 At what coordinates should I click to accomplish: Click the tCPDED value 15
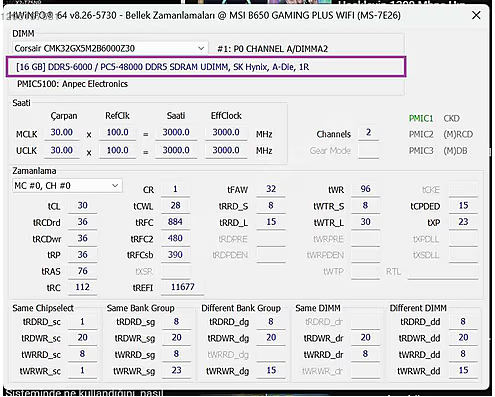463,206
